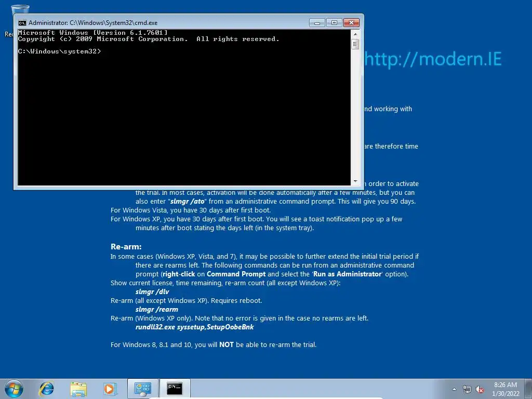532x399 pixels.
Task: Show hidden system tray icons arrow
Action: pyautogui.click(x=454, y=389)
